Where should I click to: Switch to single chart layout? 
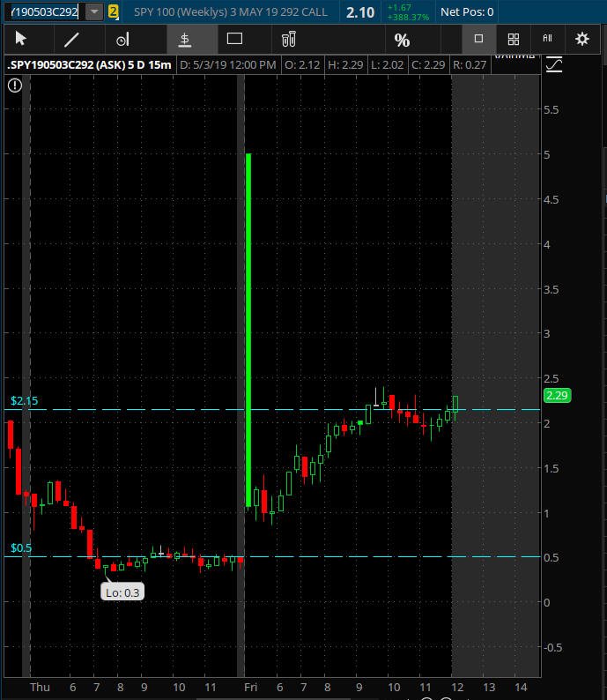[x=478, y=39]
